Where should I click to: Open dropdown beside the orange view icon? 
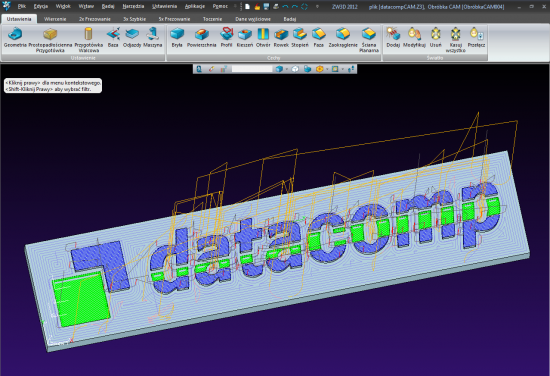327,69
